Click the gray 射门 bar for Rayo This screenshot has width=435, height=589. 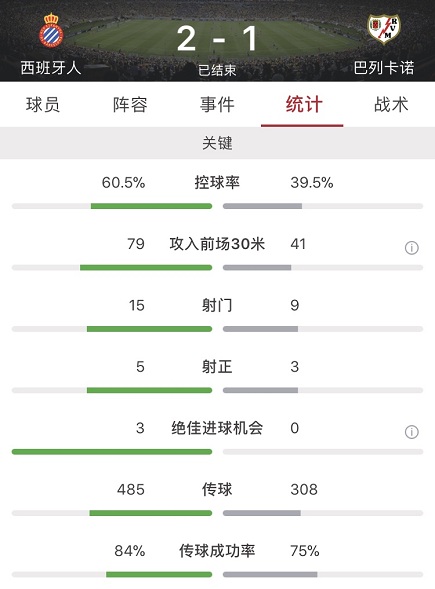tap(260, 329)
